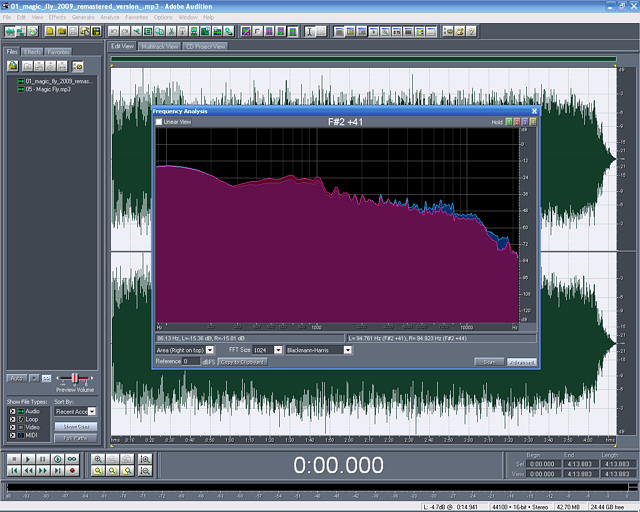The width and height of the screenshot is (640, 512).
Task: Click the Advanced button in Frequency Analysis
Action: pyautogui.click(x=522, y=362)
